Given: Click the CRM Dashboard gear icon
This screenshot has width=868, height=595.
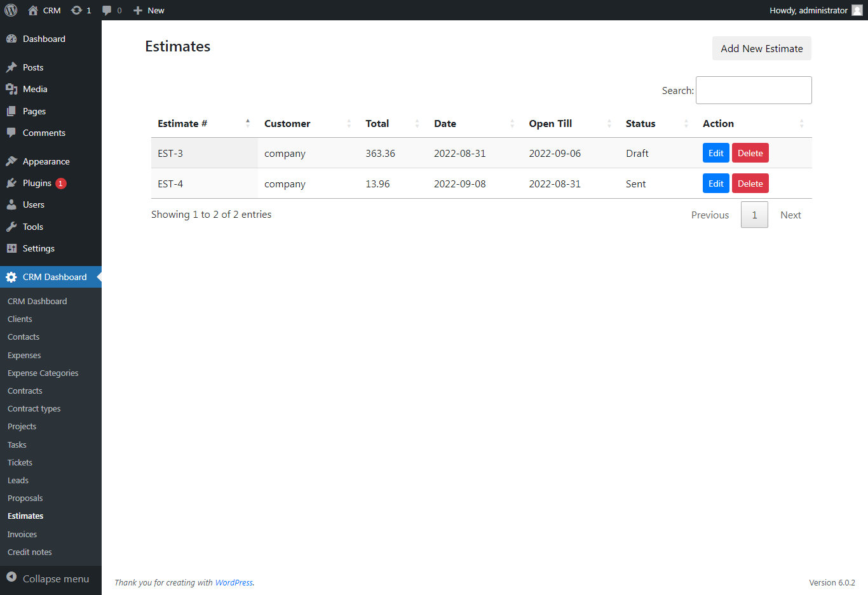Looking at the screenshot, I should coord(11,277).
